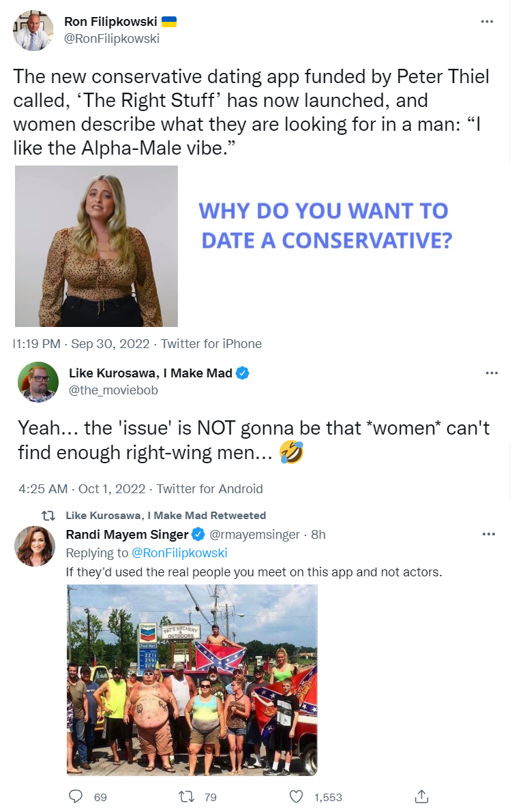This screenshot has height=812, width=512.
Task: Like the tweet with the heart icon
Action: click(296, 796)
